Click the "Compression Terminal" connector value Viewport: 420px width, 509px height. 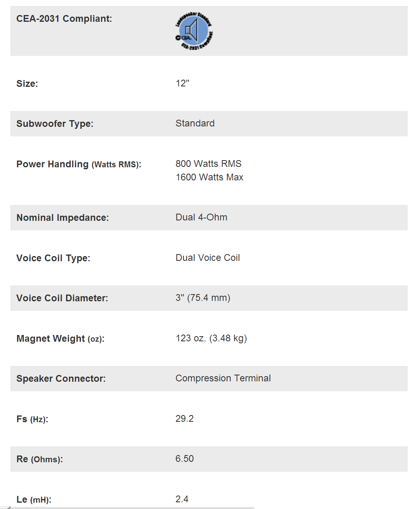click(223, 378)
